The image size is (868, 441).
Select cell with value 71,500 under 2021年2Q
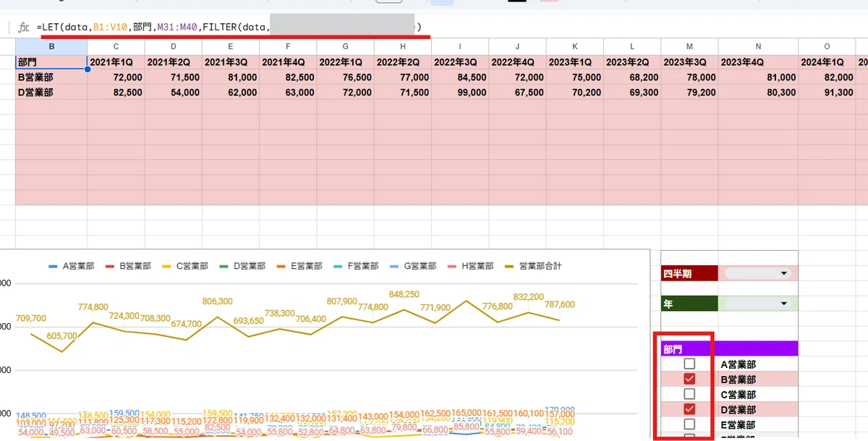pos(173,77)
